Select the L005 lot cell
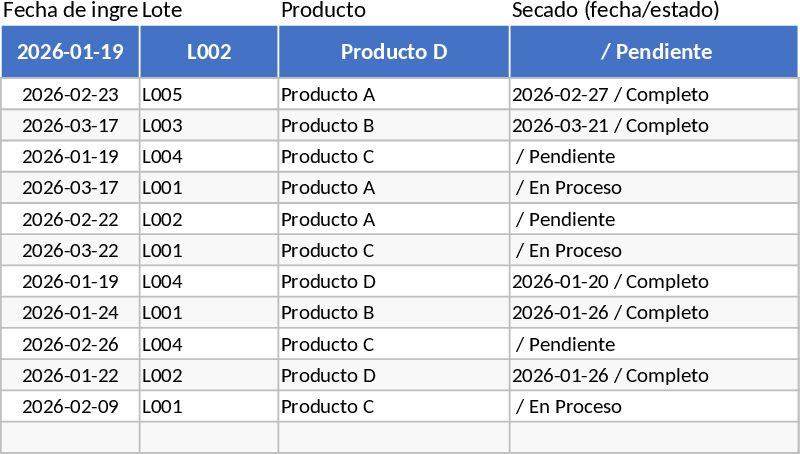Screen dimensions: 800x454 click(x=209, y=95)
